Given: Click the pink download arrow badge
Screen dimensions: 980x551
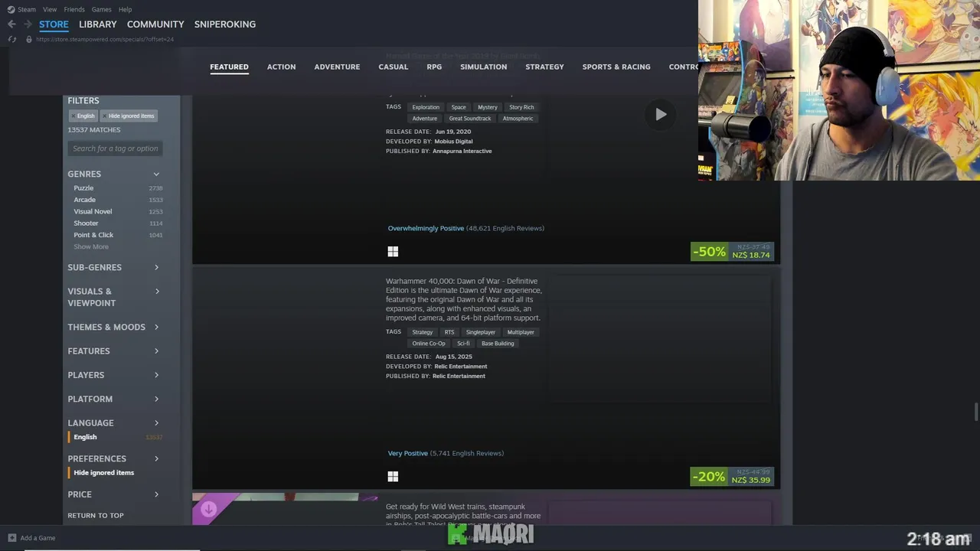Looking at the screenshot, I should [208, 509].
